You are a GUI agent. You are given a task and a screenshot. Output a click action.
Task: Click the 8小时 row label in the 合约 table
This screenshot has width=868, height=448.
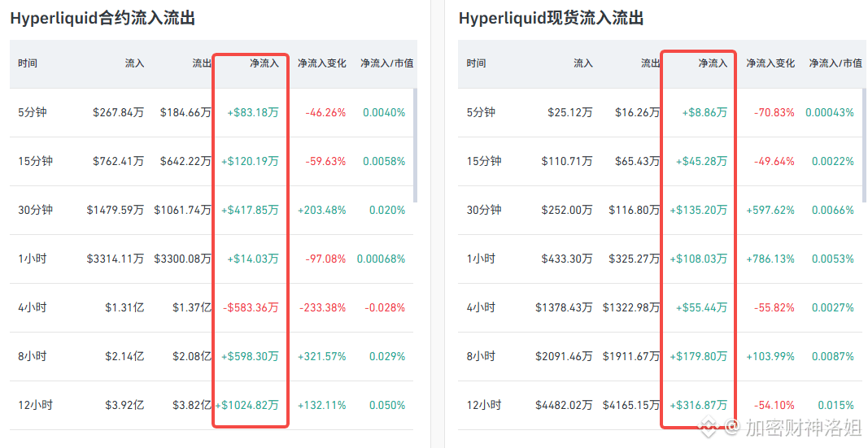tap(32, 355)
